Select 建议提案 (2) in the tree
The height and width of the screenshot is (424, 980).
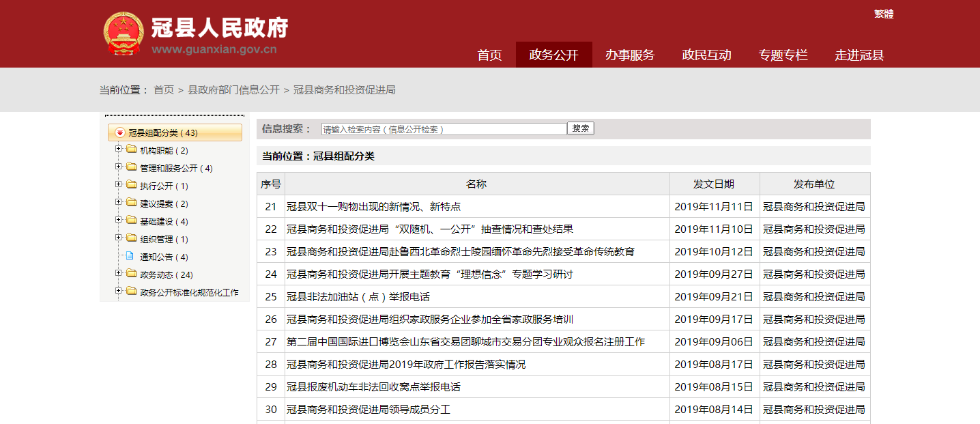pos(164,203)
